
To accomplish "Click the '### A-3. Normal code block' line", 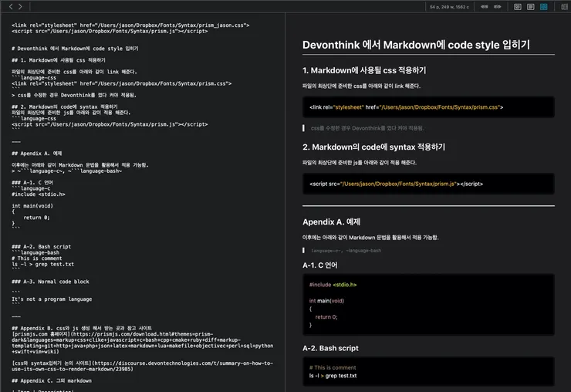I will coord(50,282).
